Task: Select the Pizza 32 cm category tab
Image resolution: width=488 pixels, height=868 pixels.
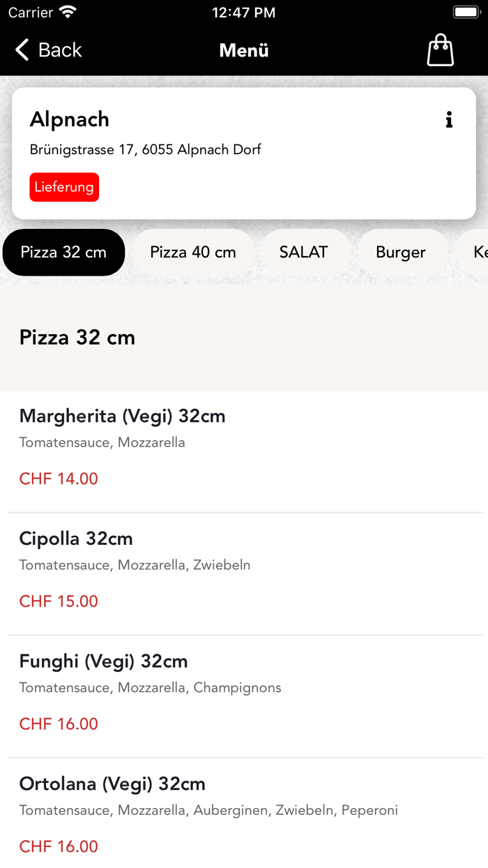Action: pyautogui.click(x=63, y=253)
